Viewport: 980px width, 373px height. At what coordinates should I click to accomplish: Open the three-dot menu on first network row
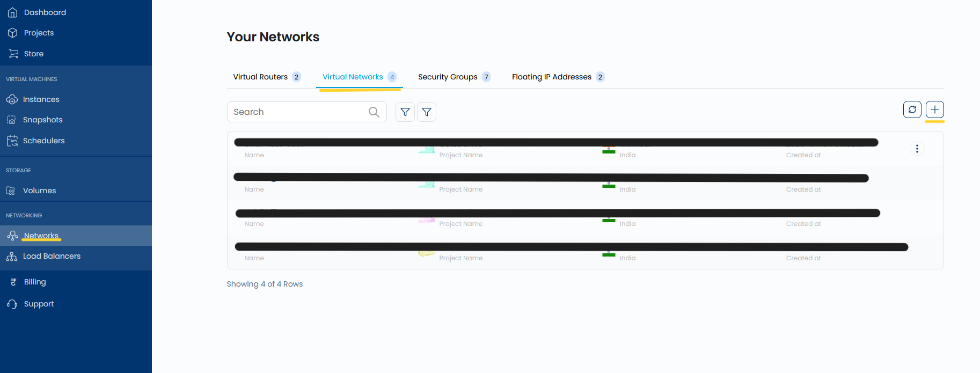[x=917, y=149]
